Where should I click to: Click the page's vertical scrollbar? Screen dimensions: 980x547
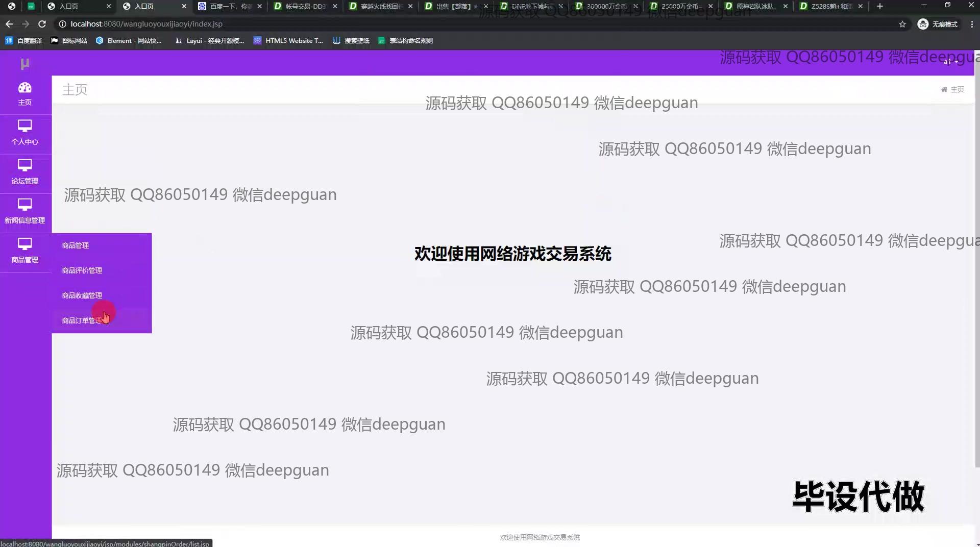(977, 255)
